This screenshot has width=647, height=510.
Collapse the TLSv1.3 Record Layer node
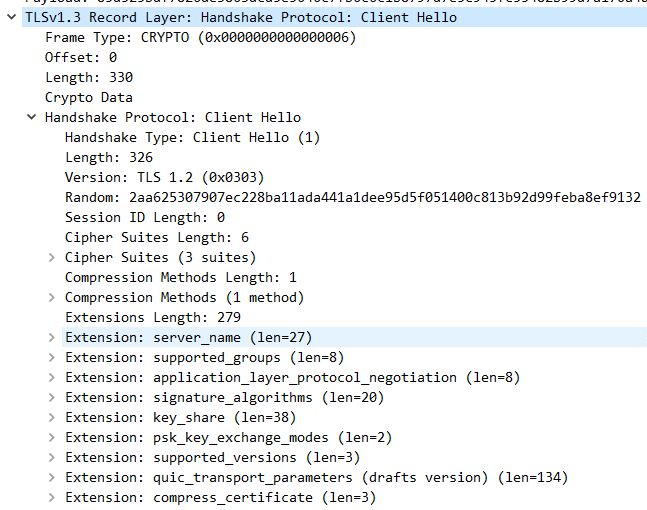click(x=12, y=17)
